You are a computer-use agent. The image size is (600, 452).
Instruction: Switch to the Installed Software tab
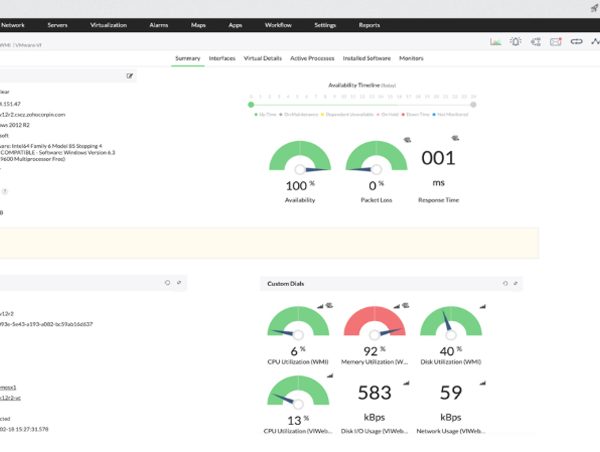(x=367, y=58)
